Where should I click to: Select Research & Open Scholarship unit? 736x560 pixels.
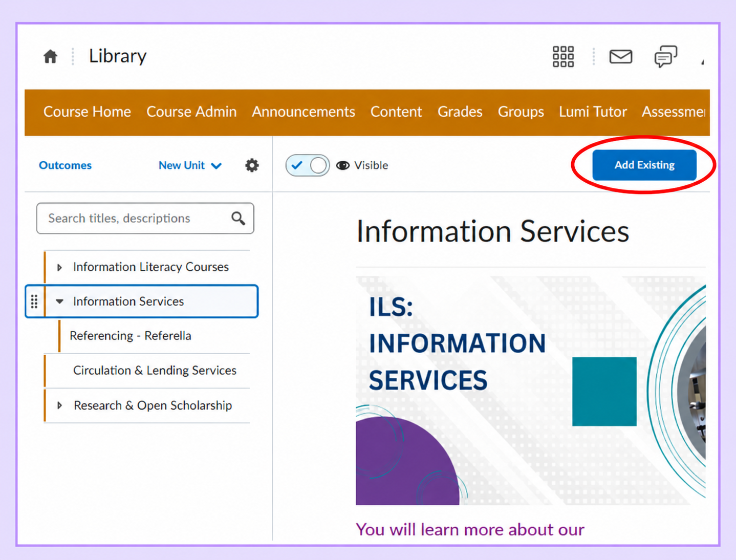point(153,405)
